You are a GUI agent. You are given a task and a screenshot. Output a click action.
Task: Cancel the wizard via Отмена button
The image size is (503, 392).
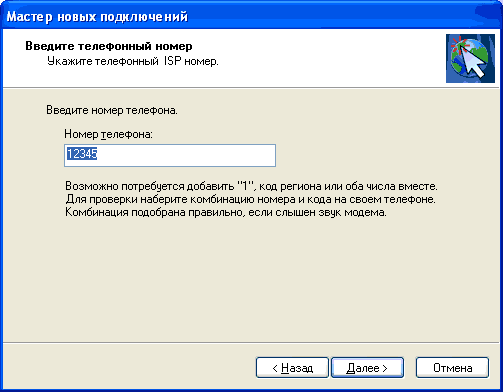[x=452, y=368]
